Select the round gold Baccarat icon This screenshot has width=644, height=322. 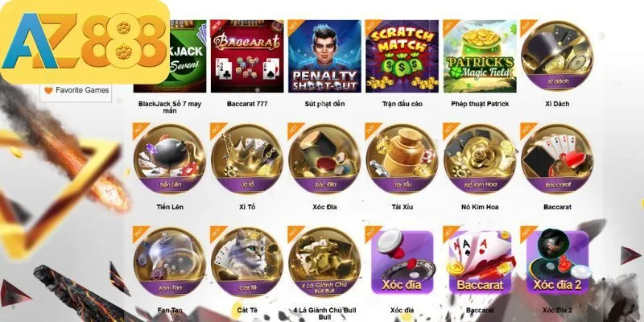[557, 159]
